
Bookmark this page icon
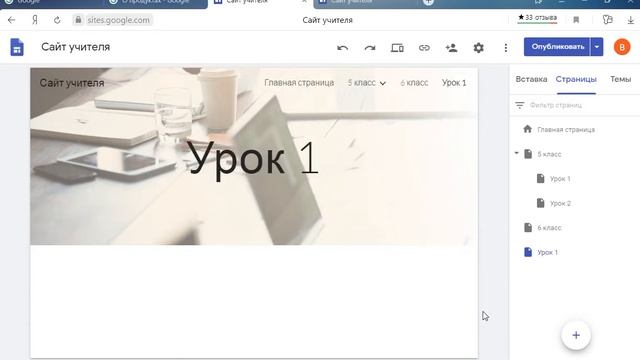point(576,20)
